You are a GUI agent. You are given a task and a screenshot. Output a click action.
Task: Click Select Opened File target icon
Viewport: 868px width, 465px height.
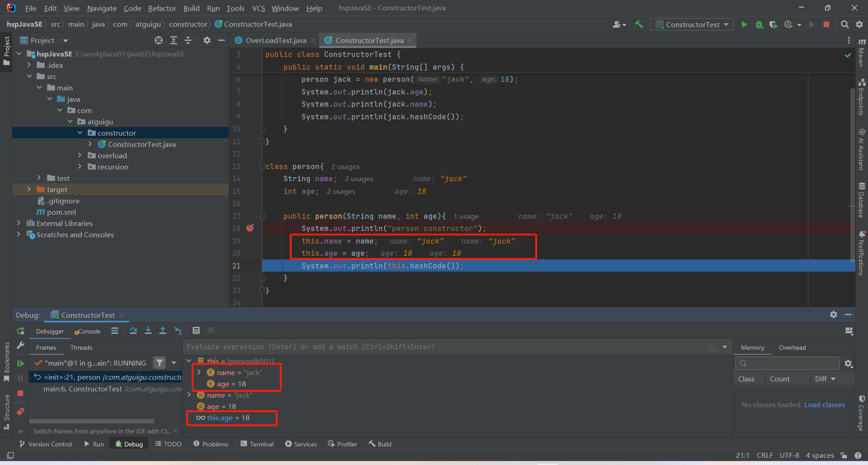159,41
